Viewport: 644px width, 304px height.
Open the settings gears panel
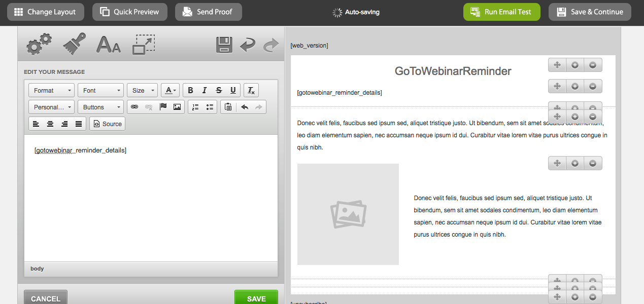(39, 44)
